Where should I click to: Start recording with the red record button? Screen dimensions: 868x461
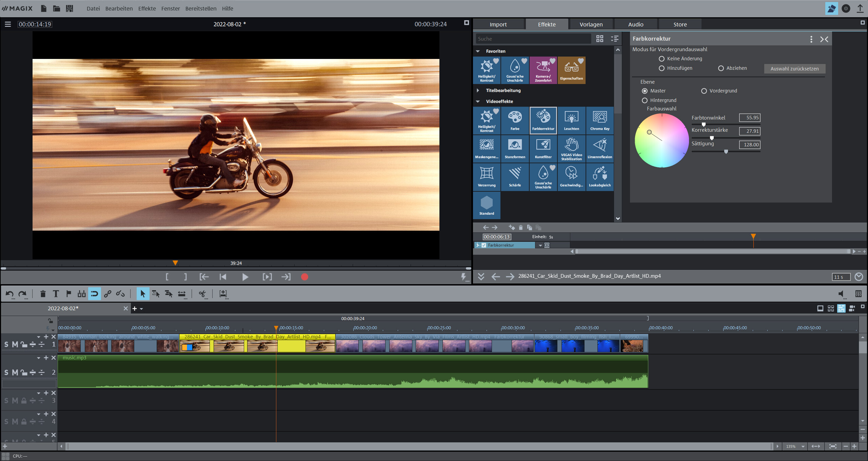304,277
